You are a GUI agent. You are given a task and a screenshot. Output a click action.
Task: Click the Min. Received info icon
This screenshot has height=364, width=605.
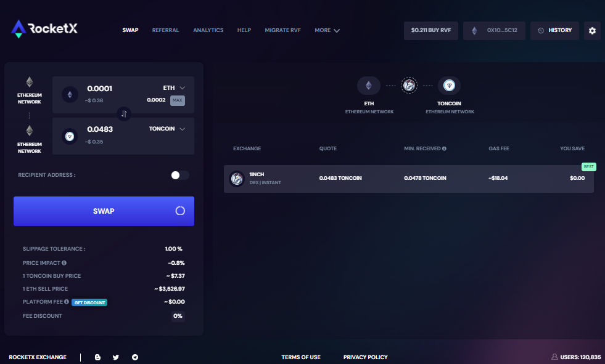click(444, 148)
